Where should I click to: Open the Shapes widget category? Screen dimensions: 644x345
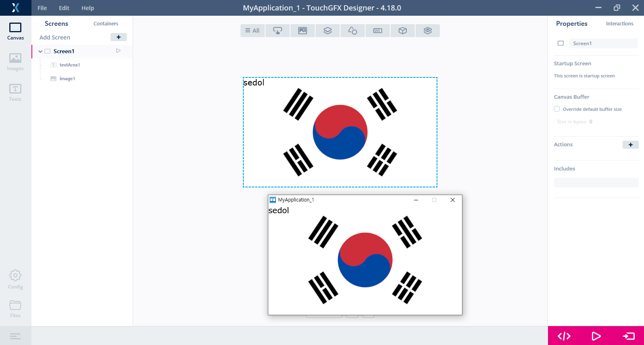(353, 31)
